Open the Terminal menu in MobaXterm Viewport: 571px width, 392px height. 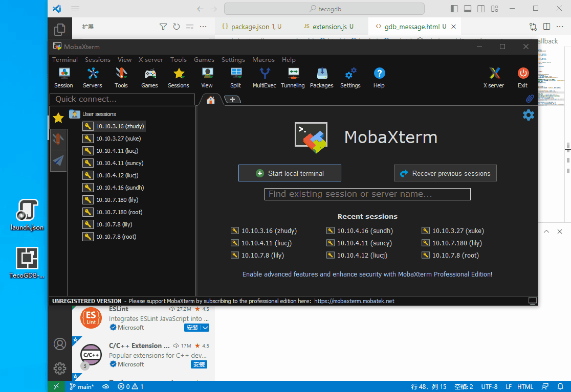[65, 60]
